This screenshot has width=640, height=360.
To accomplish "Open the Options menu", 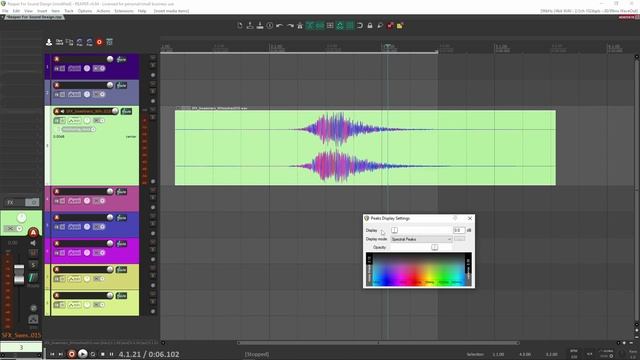I will pos(85,11).
